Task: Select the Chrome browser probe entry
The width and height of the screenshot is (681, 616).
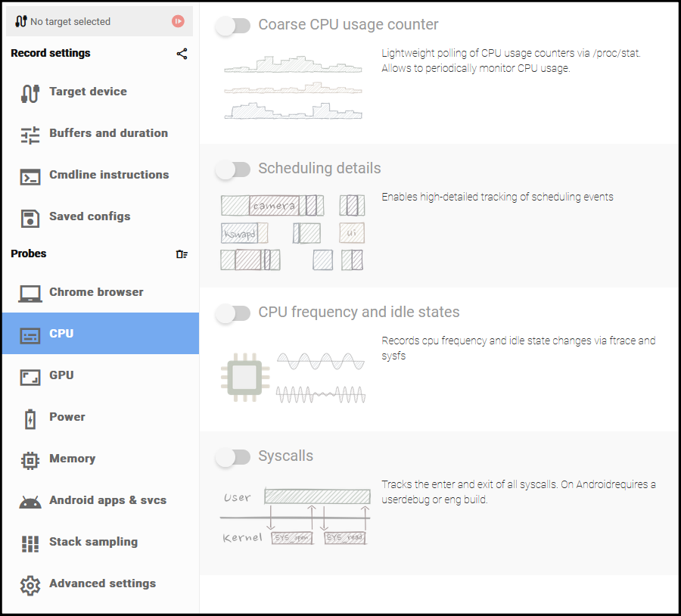Action: tap(96, 292)
